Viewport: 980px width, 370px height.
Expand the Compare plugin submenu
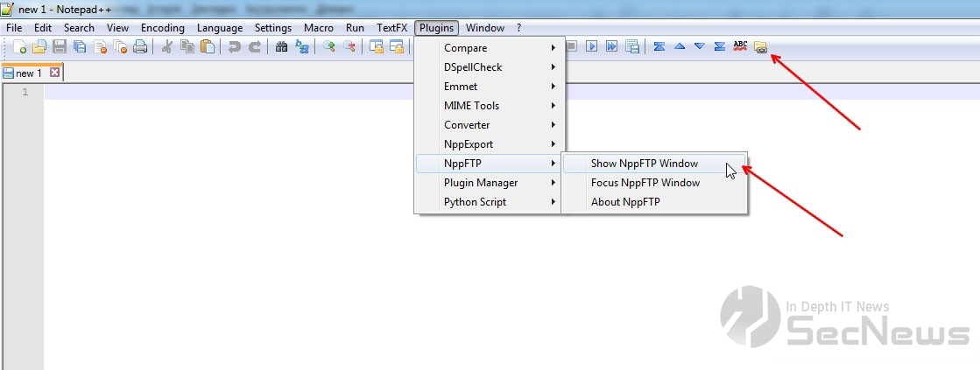point(490,48)
